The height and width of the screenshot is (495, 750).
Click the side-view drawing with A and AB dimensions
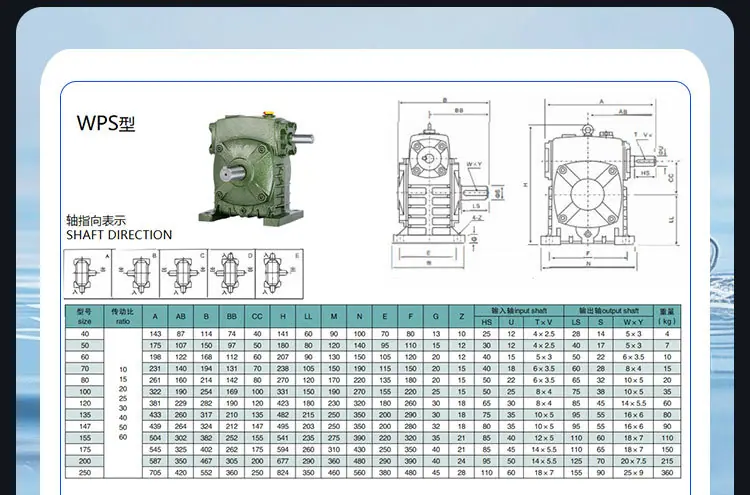[x=604, y=185]
